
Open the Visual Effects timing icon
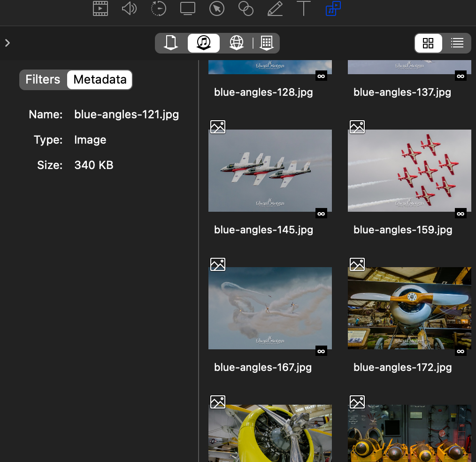coord(159,8)
